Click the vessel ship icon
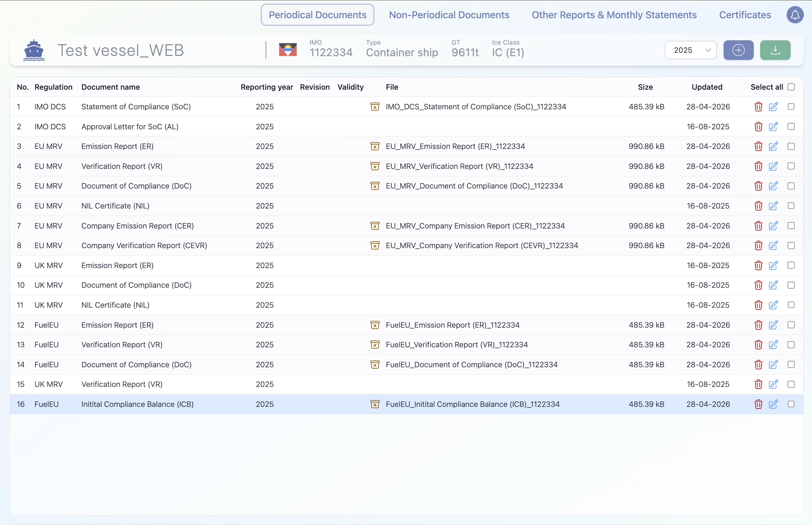812x525 pixels. tap(34, 50)
